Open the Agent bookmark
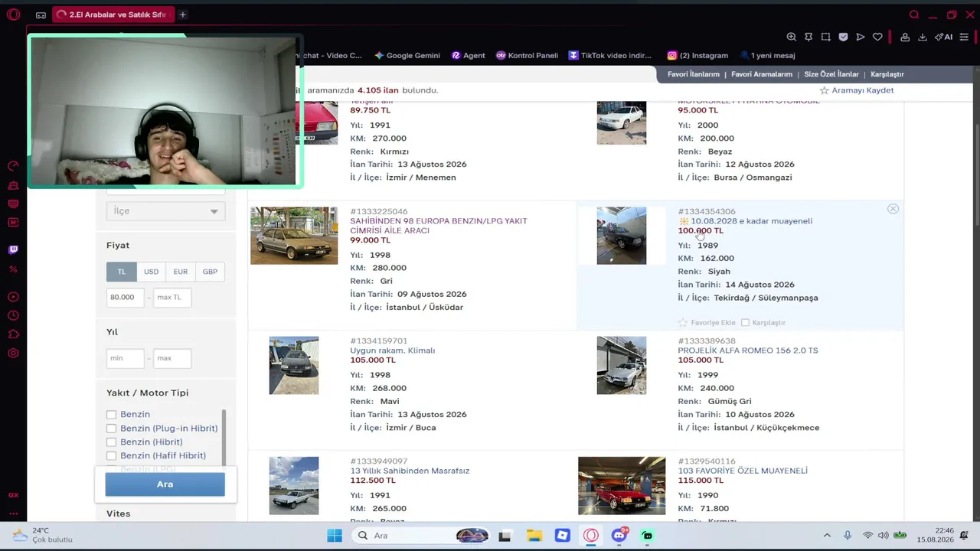This screenshot has width=980, height=551. [x=469, y=55]
